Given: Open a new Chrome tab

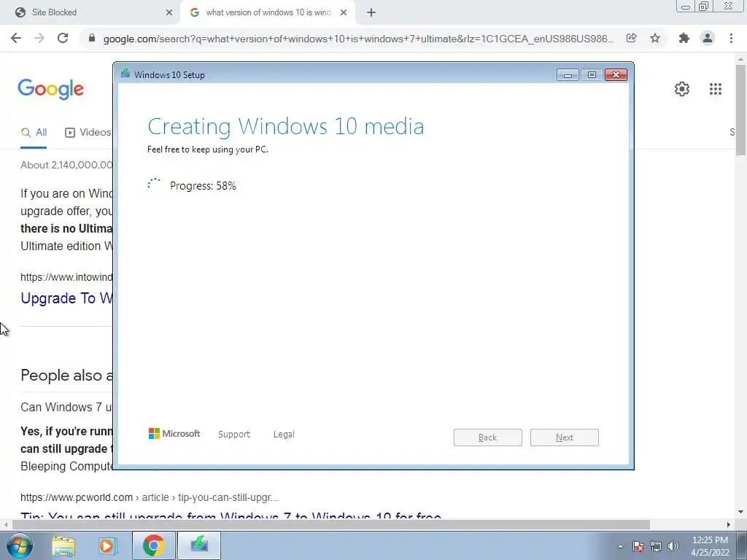Looking at the screenshot, I should (371, 12).
